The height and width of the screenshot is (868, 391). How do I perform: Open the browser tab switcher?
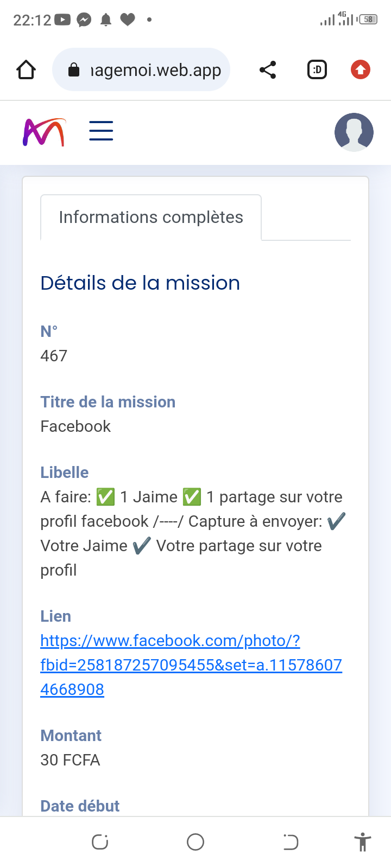coord(317,70)
